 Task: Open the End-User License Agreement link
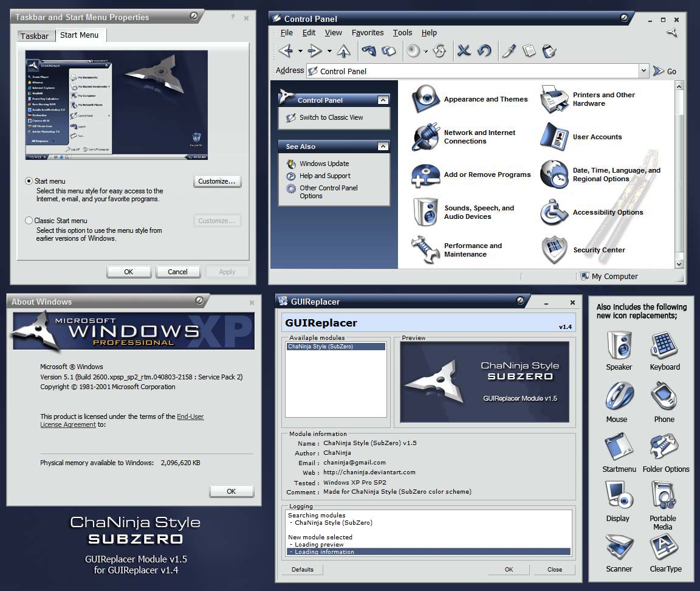122,420
